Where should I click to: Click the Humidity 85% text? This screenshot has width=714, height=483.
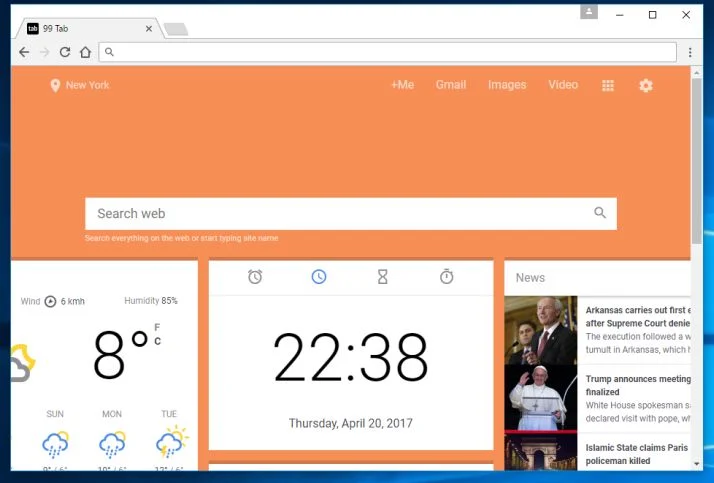[151, 301]
